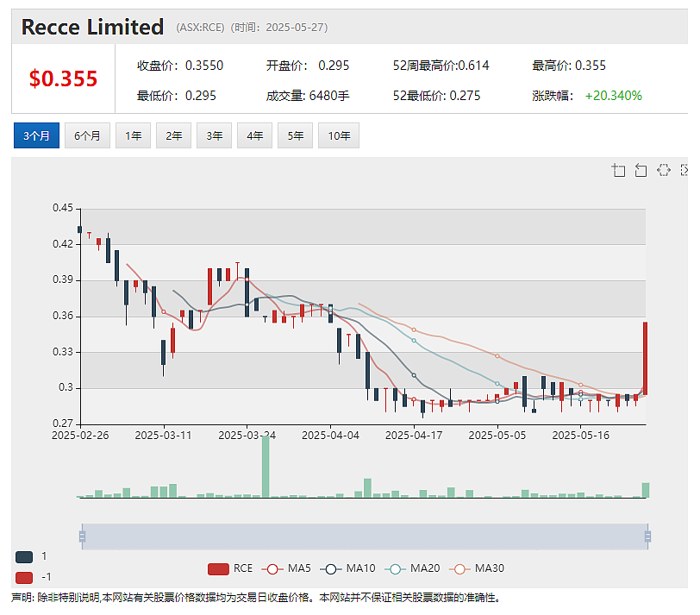Switch chart to 3年 range
This screenshot has height=615, width=700.
tap(215, 135)
